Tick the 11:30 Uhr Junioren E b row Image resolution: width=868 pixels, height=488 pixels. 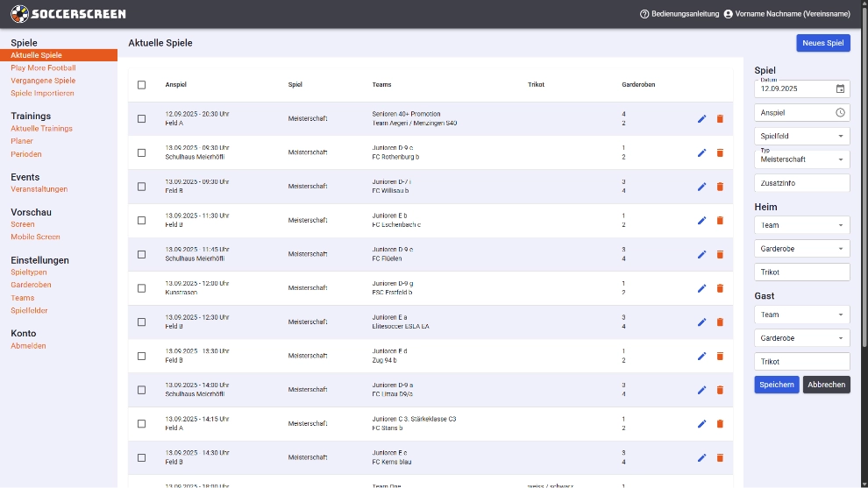click(x=142, y=220)
